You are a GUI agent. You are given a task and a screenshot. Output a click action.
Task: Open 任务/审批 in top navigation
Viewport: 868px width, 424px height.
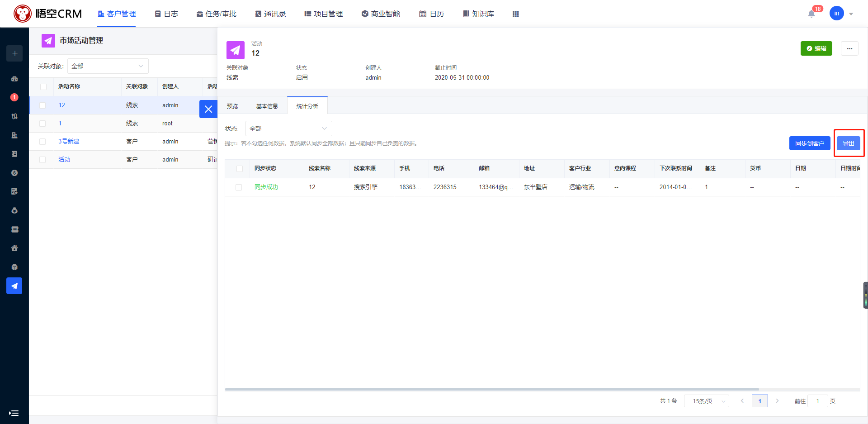[216, 14]
